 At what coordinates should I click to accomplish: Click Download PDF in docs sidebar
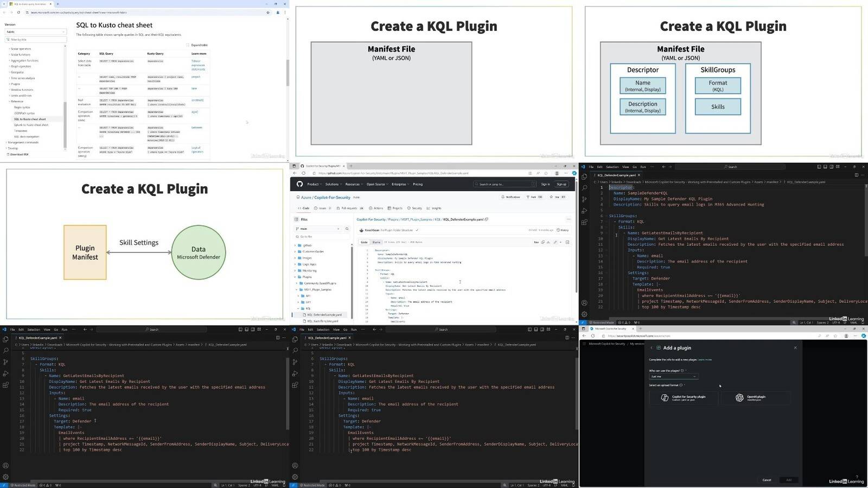(17, 154)
